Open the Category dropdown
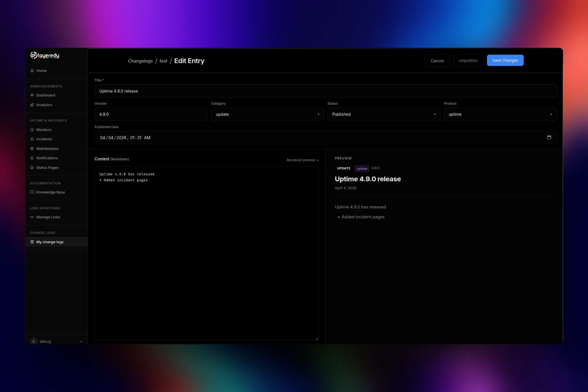Image resolution: width=588 pixels, height=392 pixels. tap(267, 114)
